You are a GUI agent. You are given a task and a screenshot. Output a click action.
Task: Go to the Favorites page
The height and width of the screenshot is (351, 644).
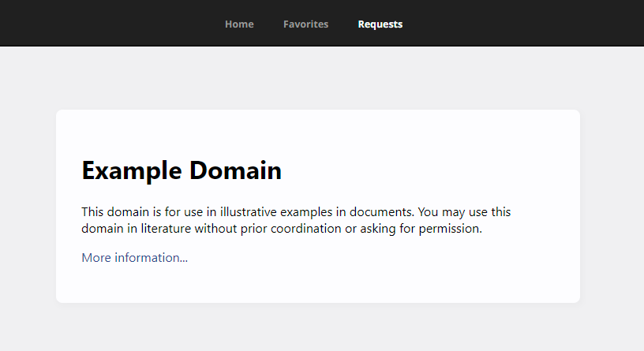pos(305,24)
